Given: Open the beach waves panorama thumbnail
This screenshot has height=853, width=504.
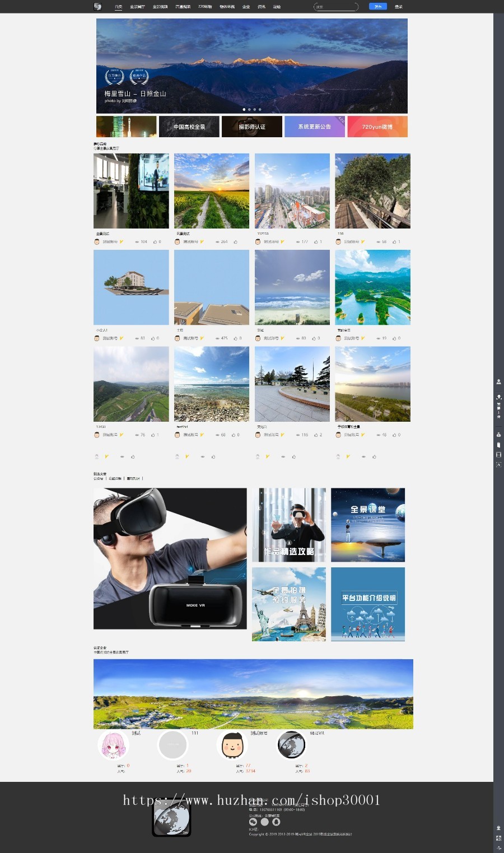Looking at the screenshot, I should [292, 287].
